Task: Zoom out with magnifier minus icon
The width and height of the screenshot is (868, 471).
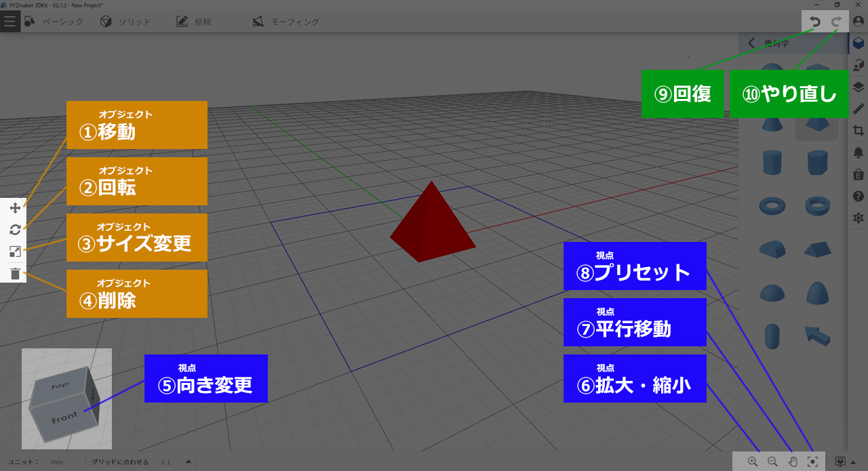Action: [772, 462]
